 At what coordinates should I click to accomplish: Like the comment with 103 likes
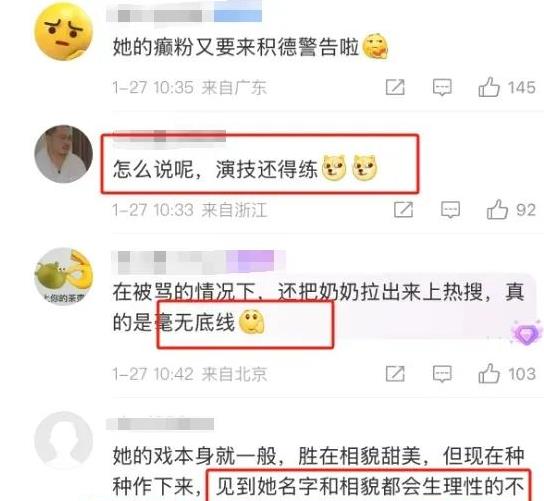pos(507,374)
